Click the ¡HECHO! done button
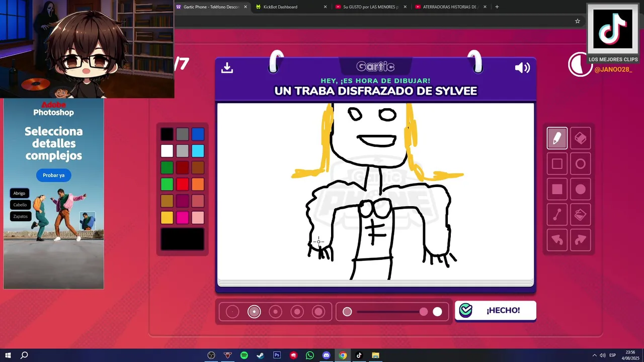644x362 pixels. (496, 310)
